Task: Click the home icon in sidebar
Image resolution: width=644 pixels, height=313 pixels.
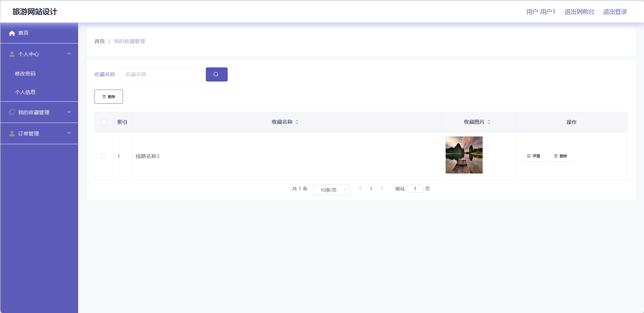Action: [12, 33]
